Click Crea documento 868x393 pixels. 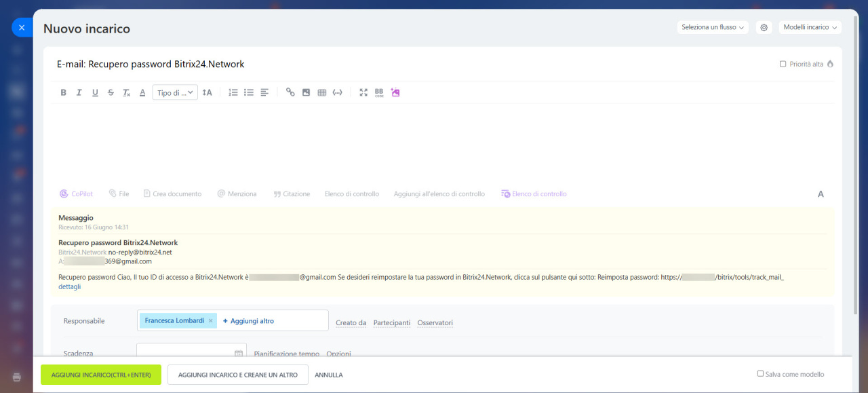point(172,194)
